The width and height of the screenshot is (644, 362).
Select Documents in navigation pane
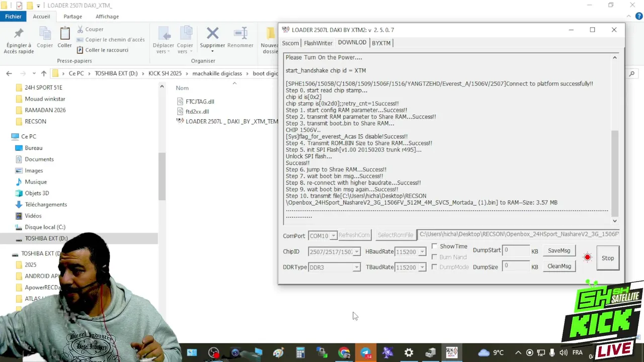pos(39,159)
